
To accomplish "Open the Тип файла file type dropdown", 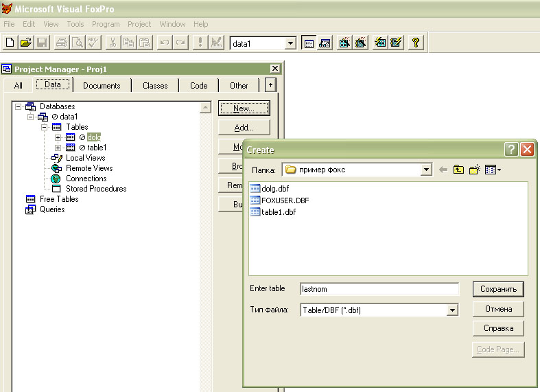I will pos(452,310).
